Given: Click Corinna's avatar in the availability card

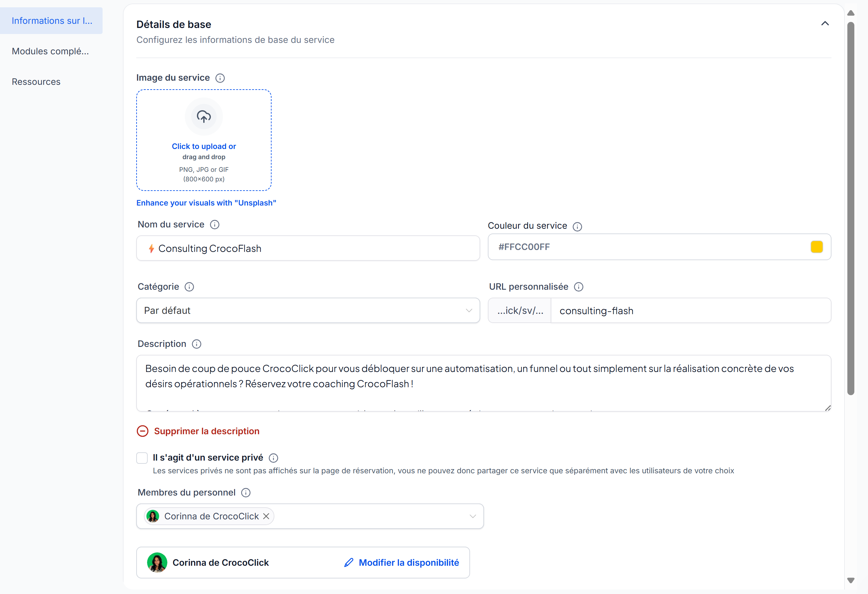Looking at the screenshot, I should click(x=157, y=563).
